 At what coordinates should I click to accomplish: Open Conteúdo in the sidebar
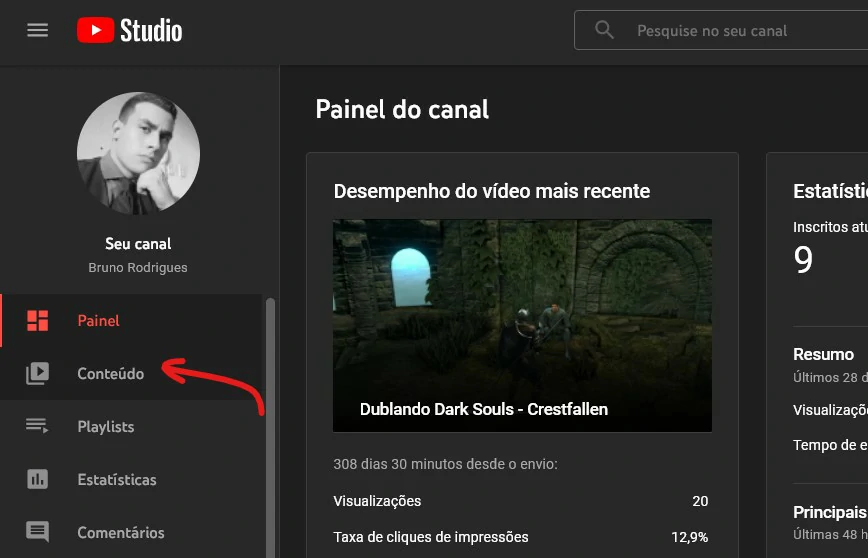coord(131,374)
